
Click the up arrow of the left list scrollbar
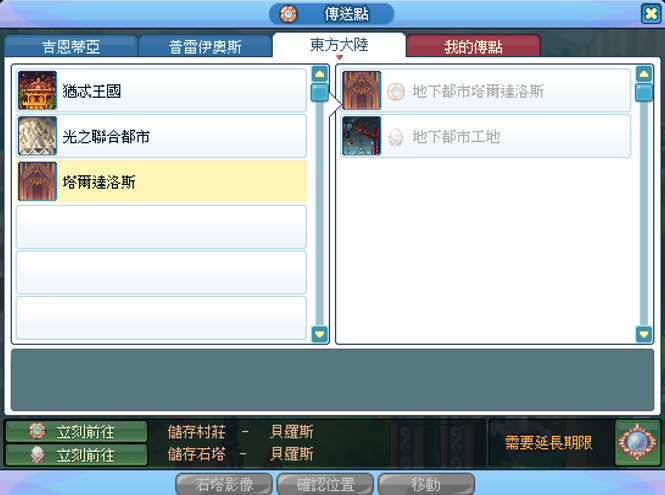[320, 74]
